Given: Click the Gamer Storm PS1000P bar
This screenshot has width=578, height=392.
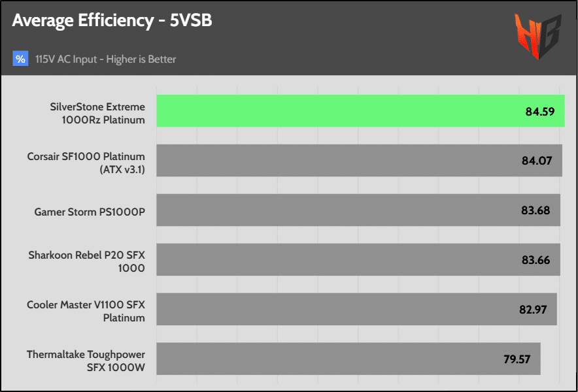Looking at the screenshot, I should (x=358, y=210).
